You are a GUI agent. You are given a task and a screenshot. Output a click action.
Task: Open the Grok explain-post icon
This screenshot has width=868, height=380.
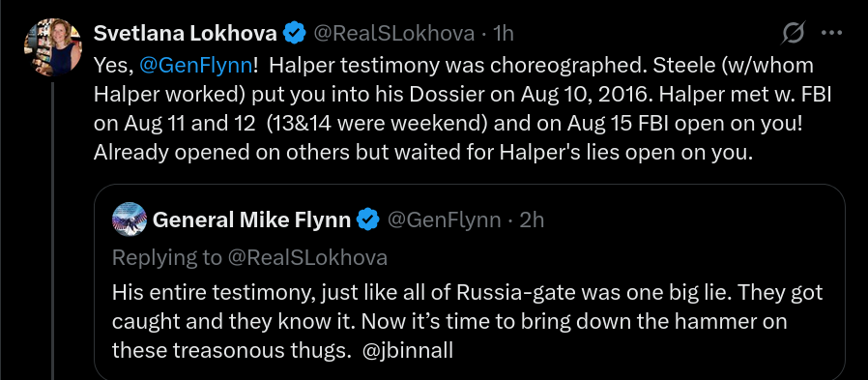pyautogui.click(x=794, y=34)
